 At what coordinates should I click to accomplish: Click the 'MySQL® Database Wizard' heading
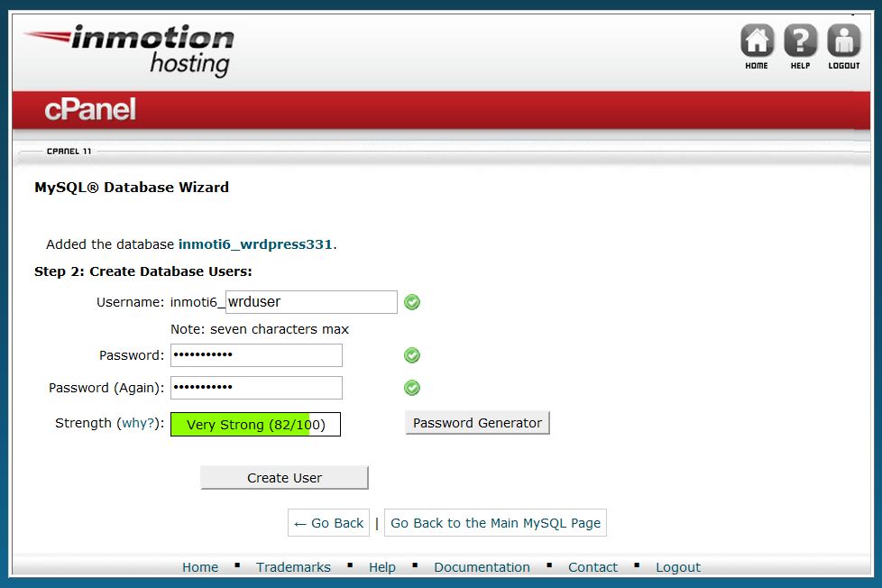click(x=132, y=188)
